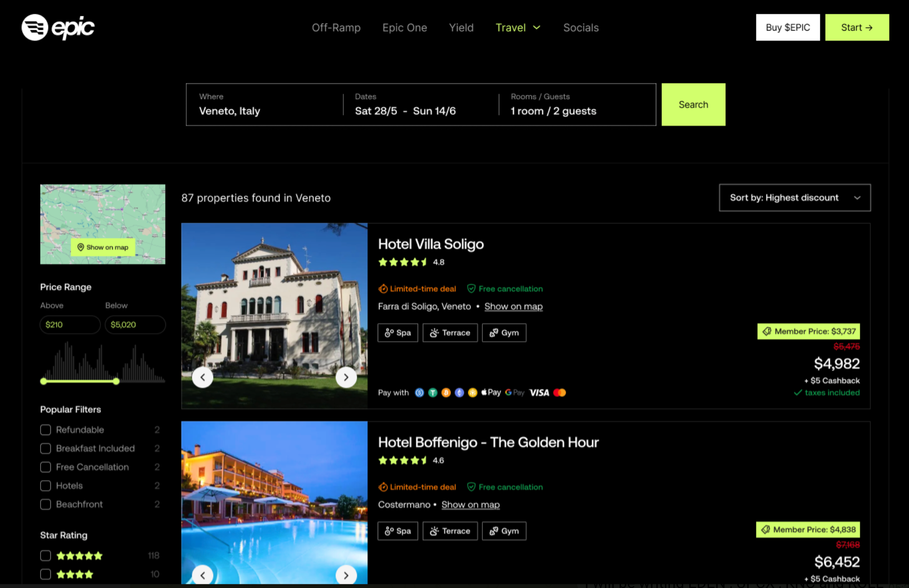This screenshot has height=588, width=909.
Task: Filter by four-star rating checkbox
Action: tap(46, 574)
